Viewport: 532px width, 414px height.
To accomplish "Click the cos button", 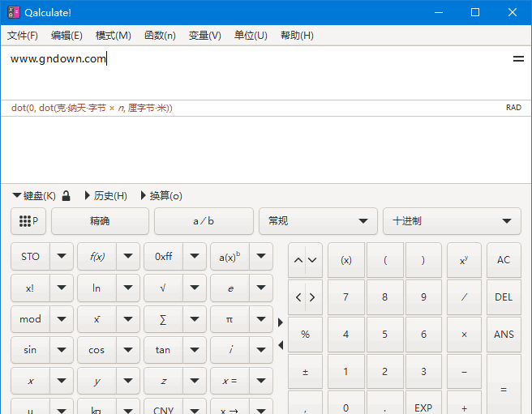I will point(97,350).
